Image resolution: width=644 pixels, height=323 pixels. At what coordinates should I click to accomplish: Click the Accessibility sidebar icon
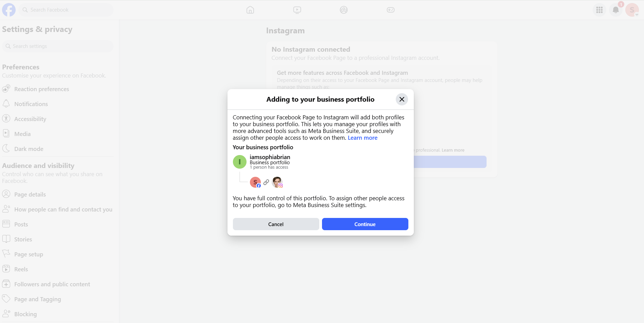6,118
